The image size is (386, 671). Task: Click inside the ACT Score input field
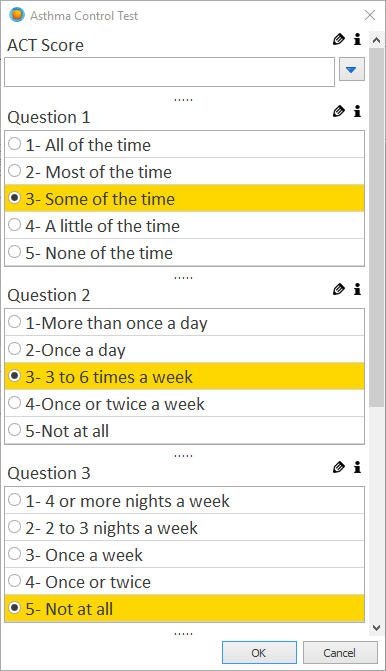pyautogui.click(x=169, y=72)
